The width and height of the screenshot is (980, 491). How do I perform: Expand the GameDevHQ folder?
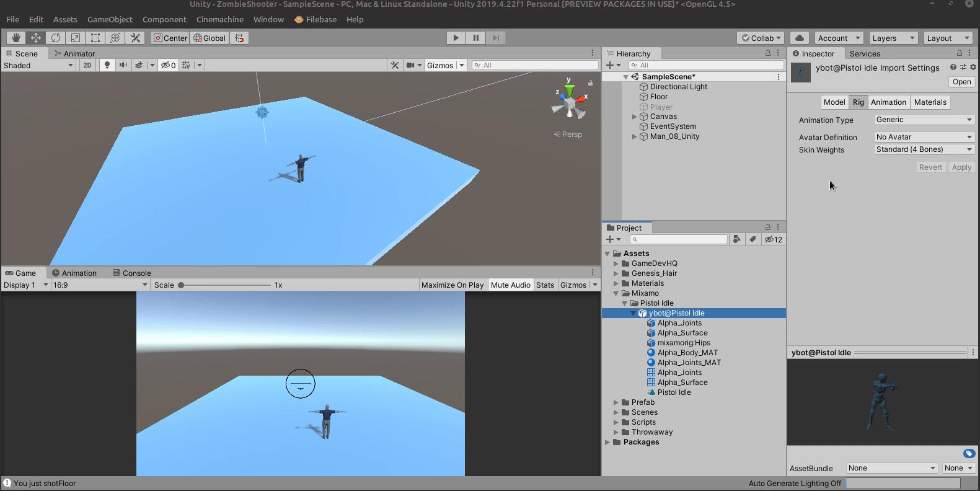(x=616, y=263)
